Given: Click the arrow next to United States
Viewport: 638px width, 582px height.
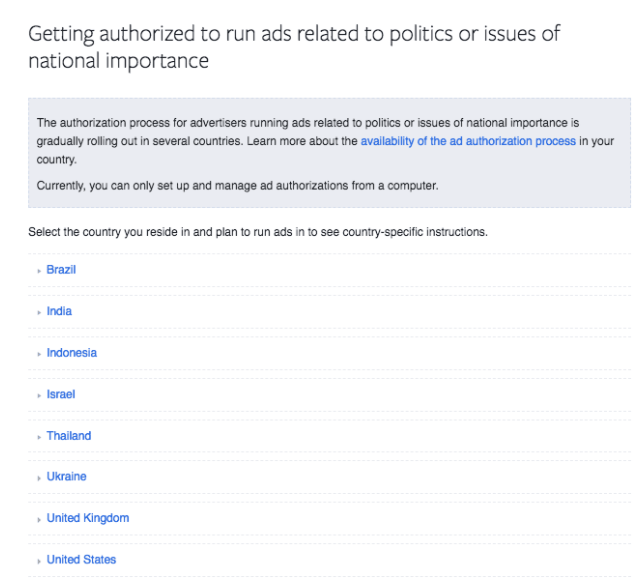Looking at the screenshot, I should click(x=39, y=560).
